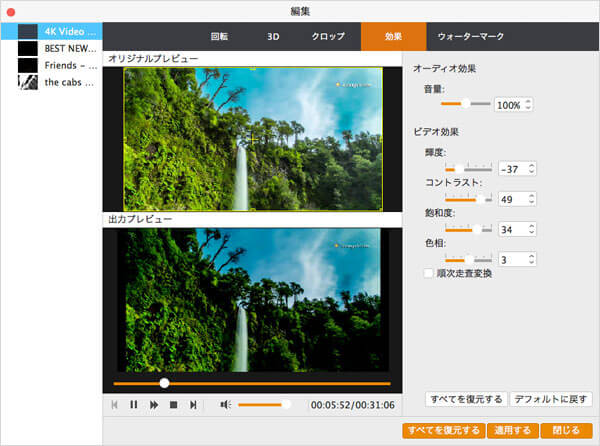Step to the next frame
The width and height of the screenshot is (600, 446).
(193, 405)
